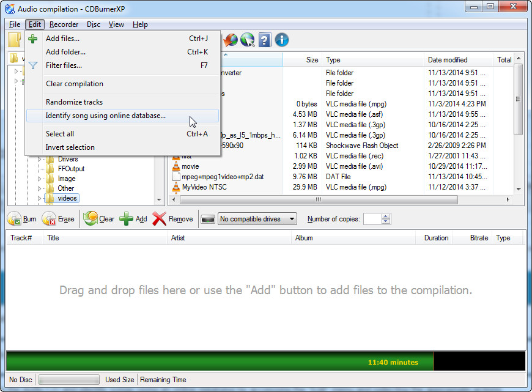Choose Select all menu entry
This screenshot has width=532, height=392.
(123, 134)
